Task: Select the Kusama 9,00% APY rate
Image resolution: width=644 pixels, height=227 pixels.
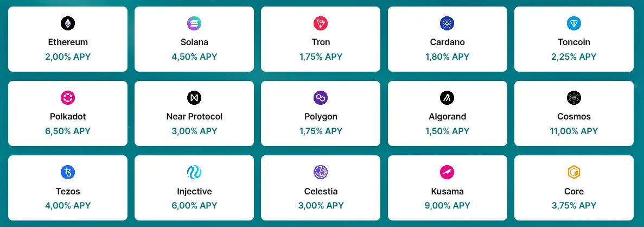Action: click(x=447, y=205)
